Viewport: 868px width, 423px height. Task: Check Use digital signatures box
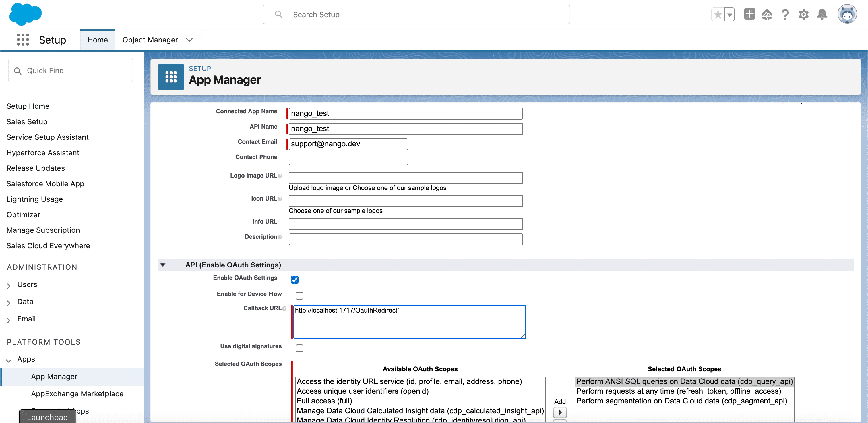coord(299,348)
